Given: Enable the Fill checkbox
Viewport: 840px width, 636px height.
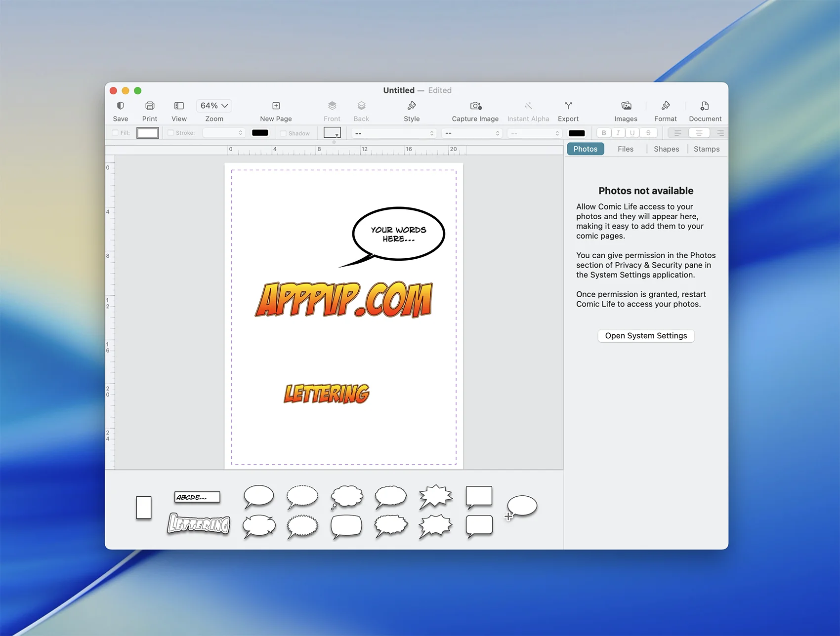Looking at the screenshot, I should (x=115, y=133).
